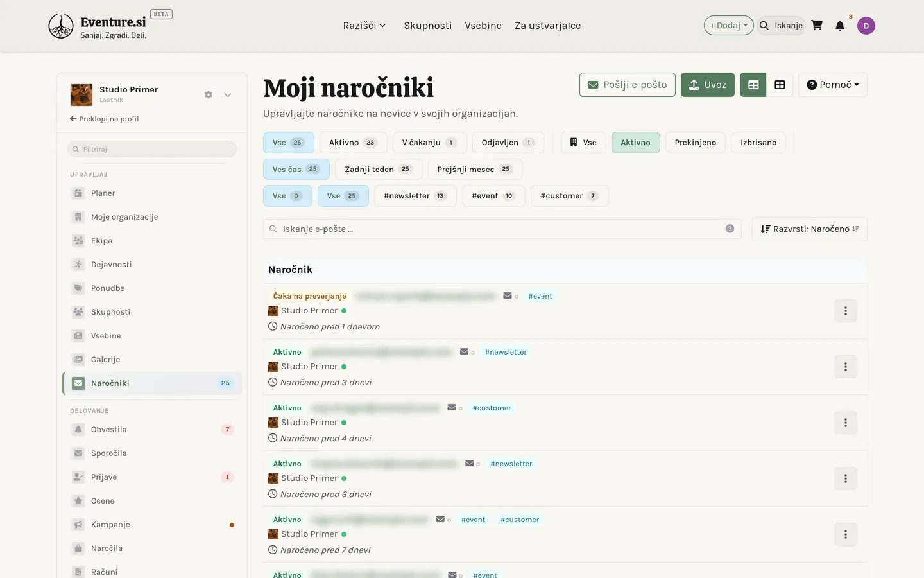
Task: Click Studio Primer organization thumbnail
Action: (81, 95)
